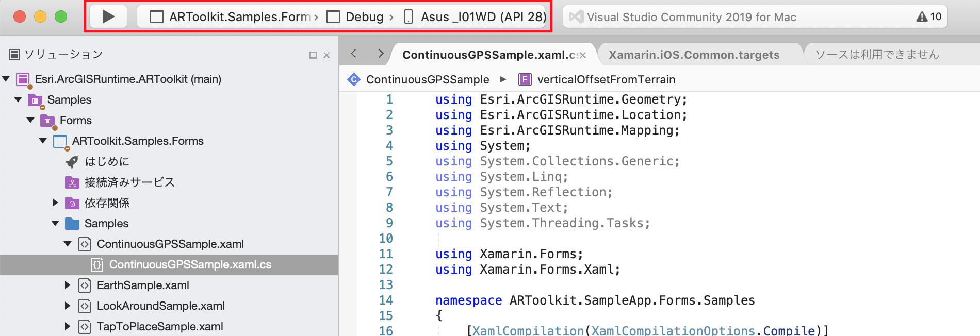Switch to ソースは利用できません tab
980x336 pixels.
point(877,55)
